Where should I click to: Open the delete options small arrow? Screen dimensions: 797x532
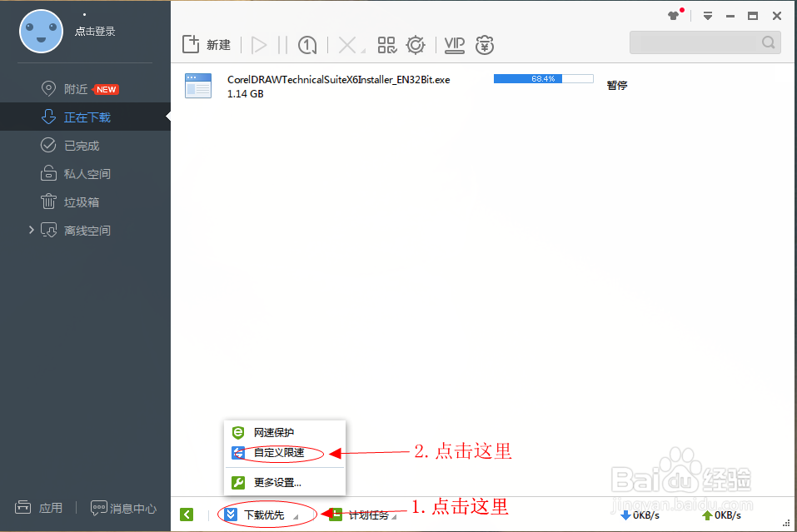tap(363, 51)
